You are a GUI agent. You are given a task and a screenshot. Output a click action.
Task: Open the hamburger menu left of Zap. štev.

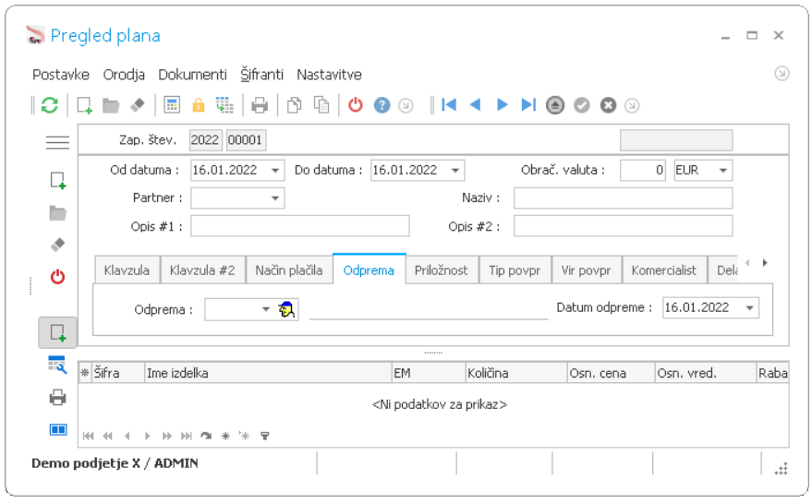pos(57,142)
